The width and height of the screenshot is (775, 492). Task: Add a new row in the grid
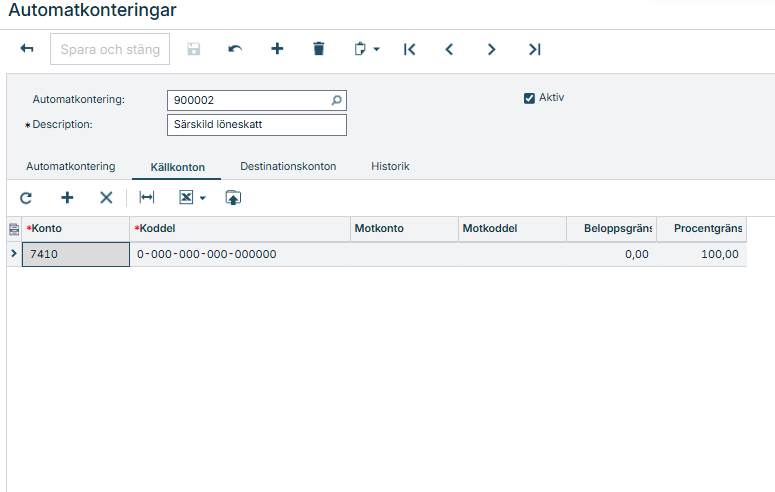coord(67,198)
